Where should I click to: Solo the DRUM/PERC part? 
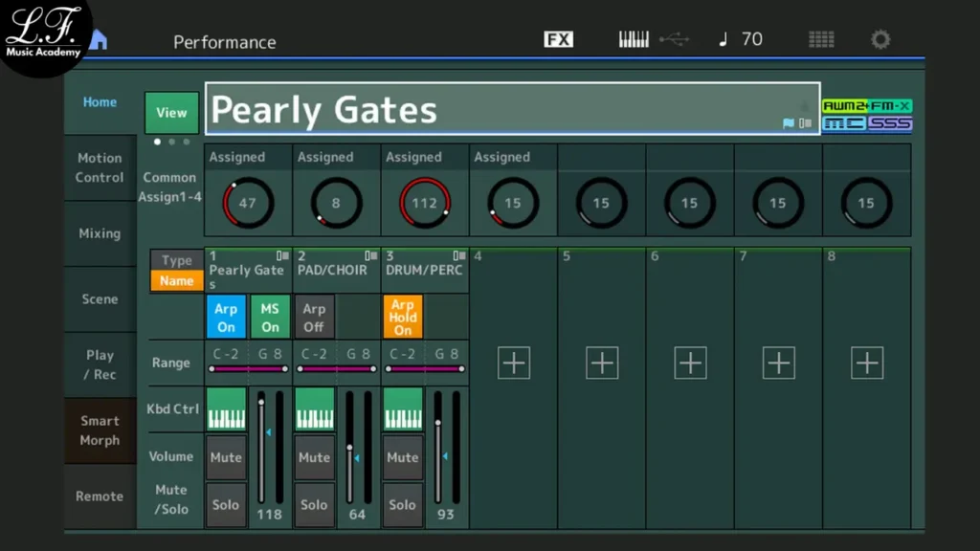click(402, 504)
